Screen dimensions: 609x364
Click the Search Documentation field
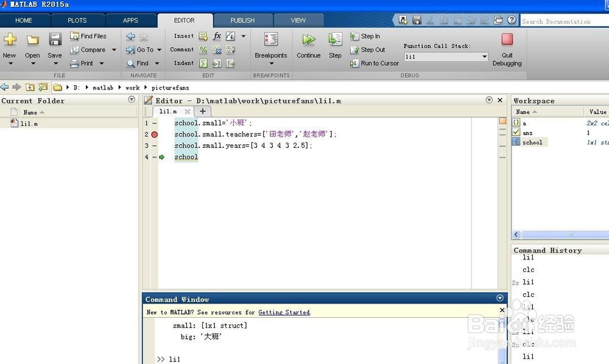coord(565,21)
